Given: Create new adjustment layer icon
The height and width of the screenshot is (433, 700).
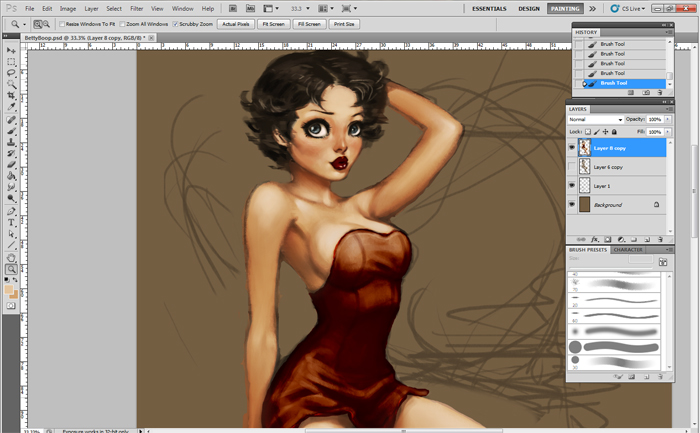Looking at the screenshot, I should point(621,240).
